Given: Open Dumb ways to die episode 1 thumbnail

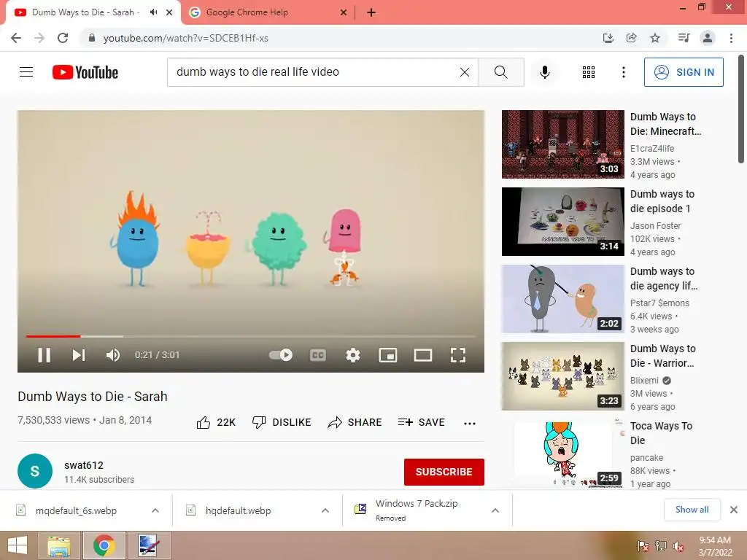Looking at the screenshot, I should coord(562,222).
